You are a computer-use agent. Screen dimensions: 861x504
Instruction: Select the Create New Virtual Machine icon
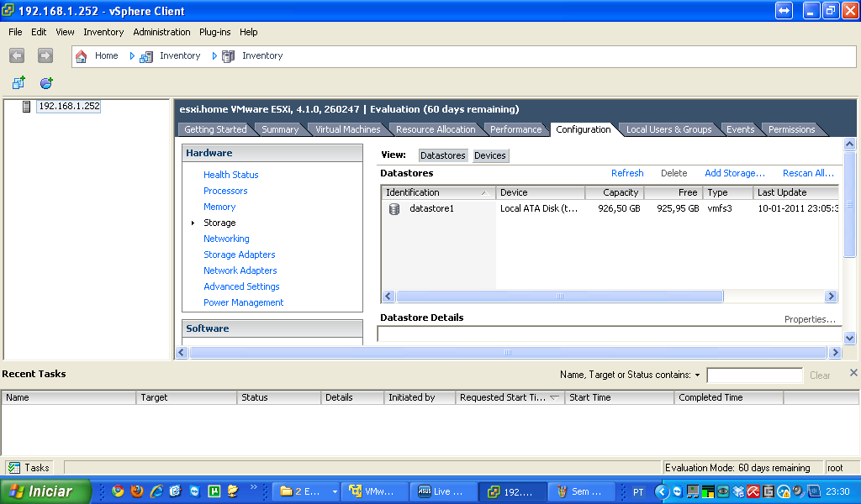click(x=18, y=82)
